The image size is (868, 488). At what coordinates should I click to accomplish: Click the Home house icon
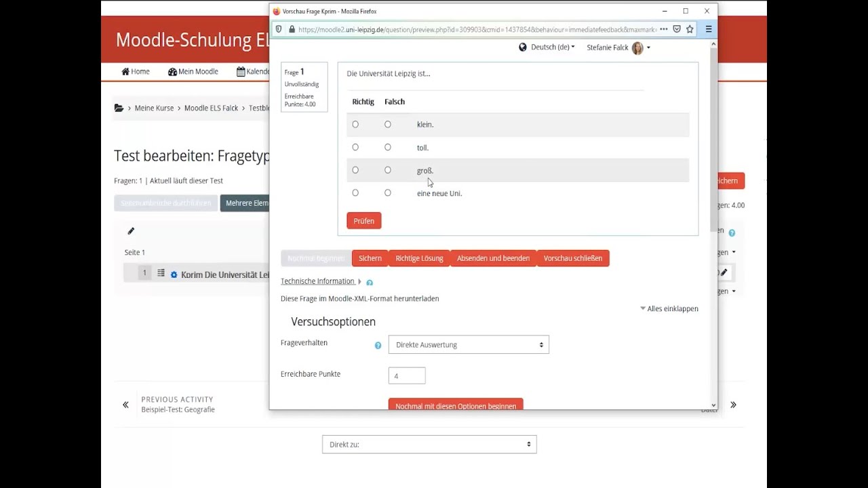125,72
